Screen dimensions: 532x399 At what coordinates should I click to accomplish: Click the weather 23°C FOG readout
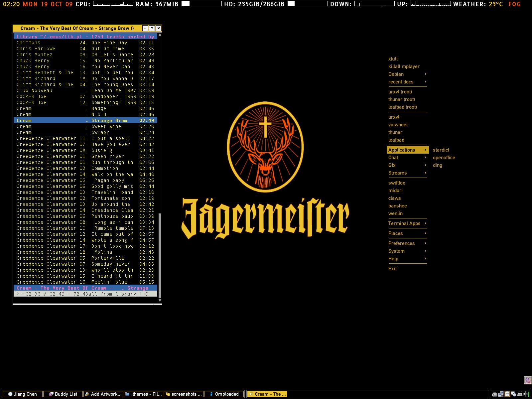point(505,4)
